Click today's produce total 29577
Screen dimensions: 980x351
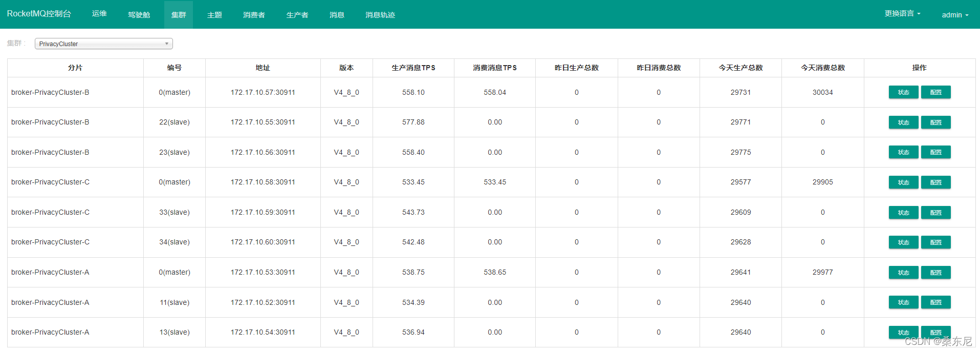pyautogui.click(x=741, y=182)
